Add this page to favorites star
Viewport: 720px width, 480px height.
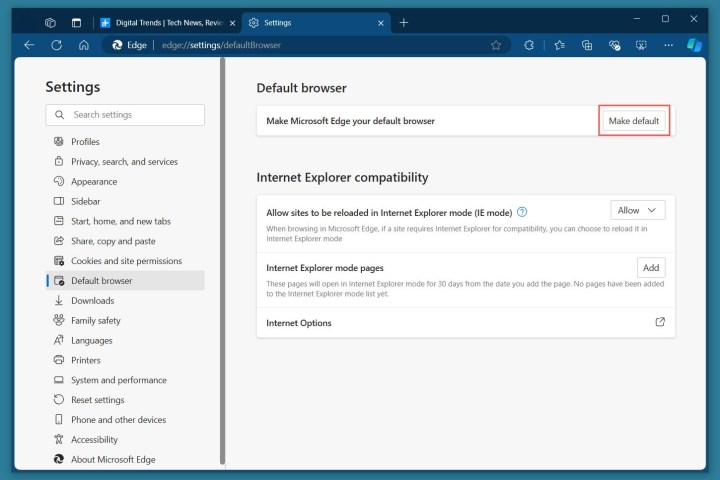[496, 45]
